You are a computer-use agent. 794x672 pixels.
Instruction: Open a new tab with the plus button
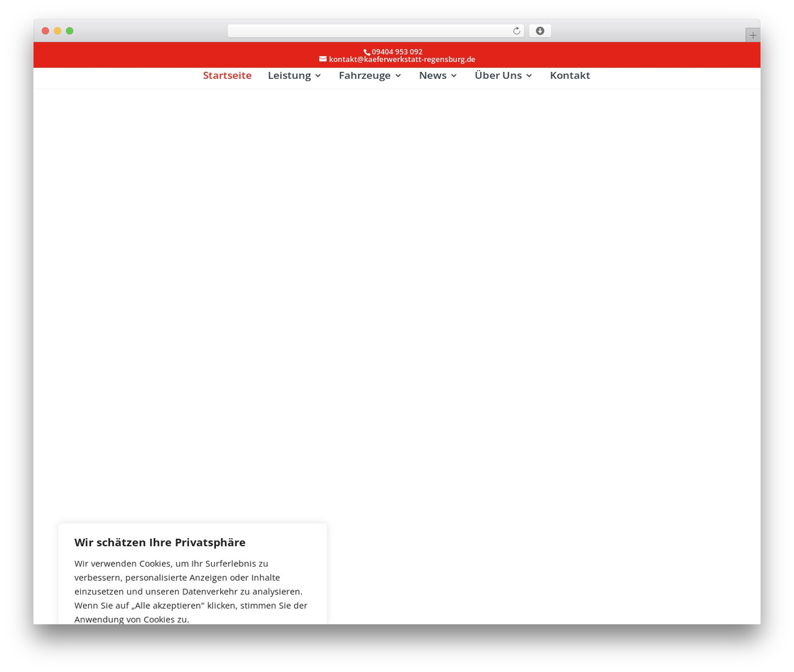[x=752, y=35]
